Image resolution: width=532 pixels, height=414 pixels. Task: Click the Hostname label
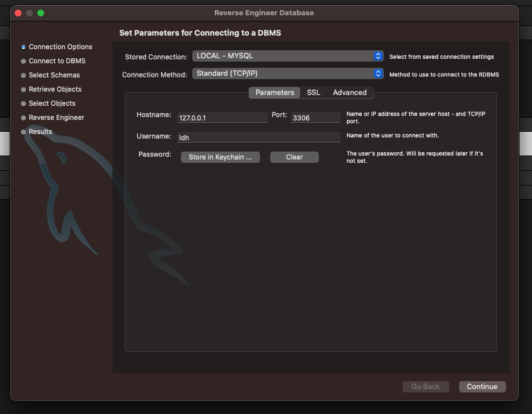point(154,115)
